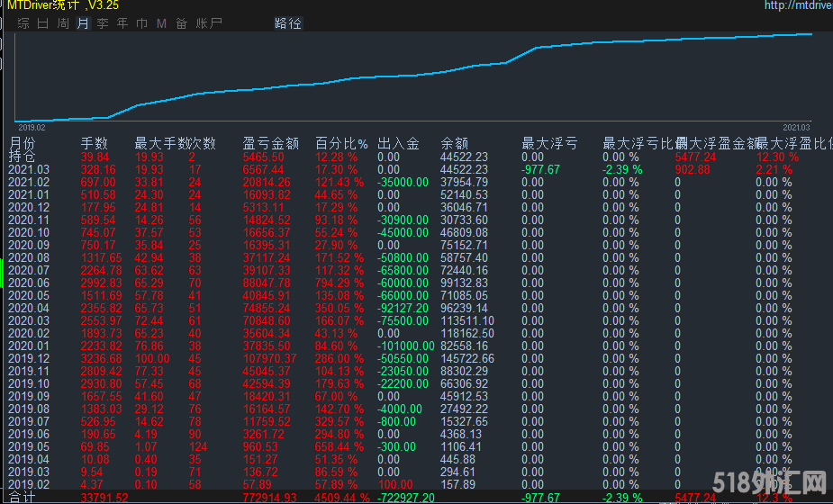833x504 pixels.
Task: Switch to the 综 summary tab
Action: (x=23, y=23)
